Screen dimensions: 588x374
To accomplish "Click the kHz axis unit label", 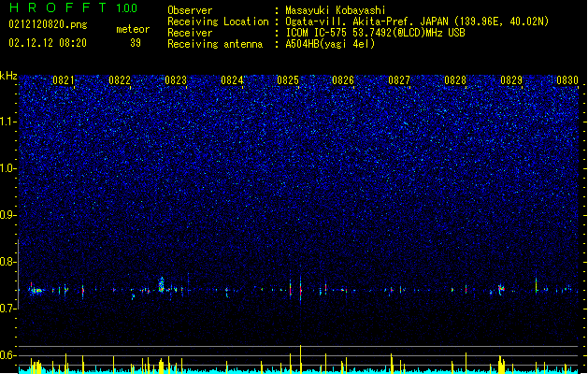I will point(8,76).
